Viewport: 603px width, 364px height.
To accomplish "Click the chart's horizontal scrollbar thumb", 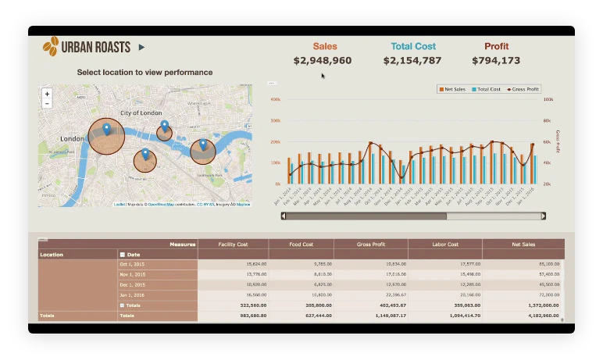I will coord(366,216).
